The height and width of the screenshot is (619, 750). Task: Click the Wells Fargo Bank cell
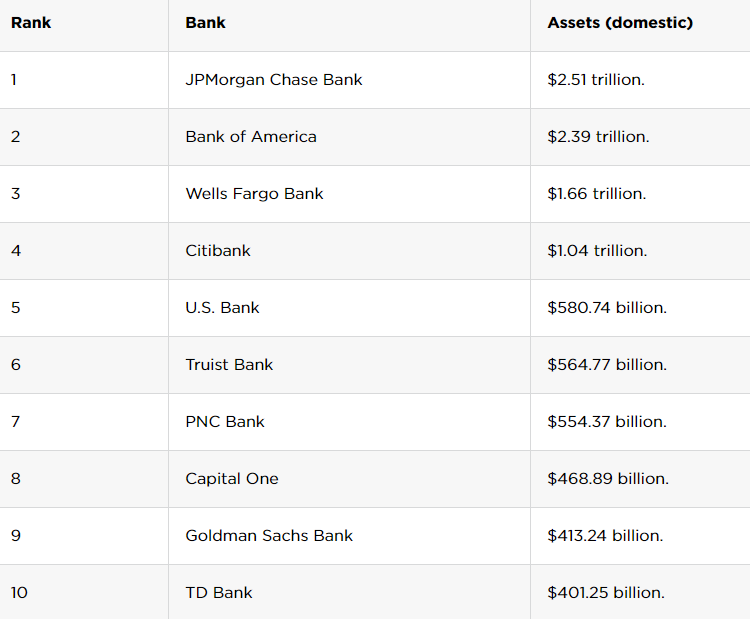tap(254, 194)
